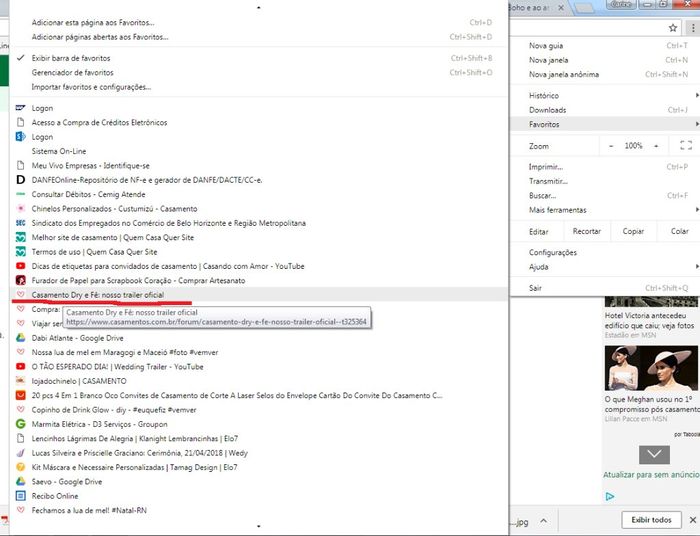Click the first Logon bookmark SAP icon
This screenshot has width=700, height=536.
(21, 108)
